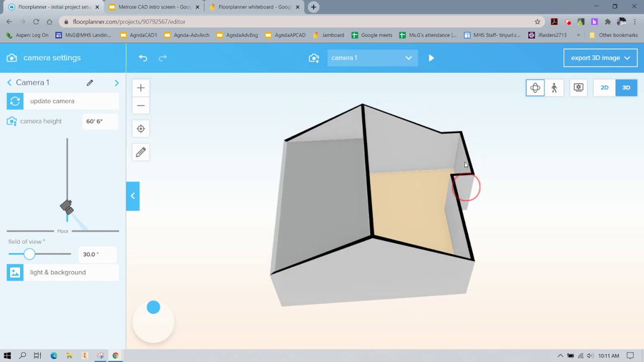Click the center view target icon

click(x=141, y=129)
